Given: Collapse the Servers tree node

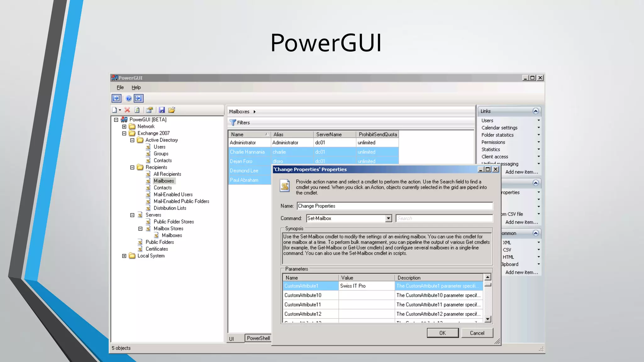Looking at the screenshot, I should 132,215.
